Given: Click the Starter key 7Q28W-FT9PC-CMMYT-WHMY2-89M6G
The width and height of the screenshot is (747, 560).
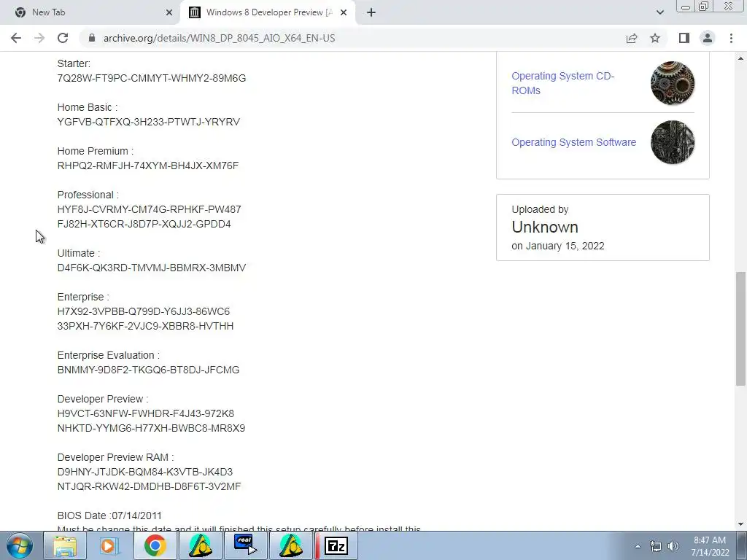Looking at the screenshot, I should [x=152, y=78].
